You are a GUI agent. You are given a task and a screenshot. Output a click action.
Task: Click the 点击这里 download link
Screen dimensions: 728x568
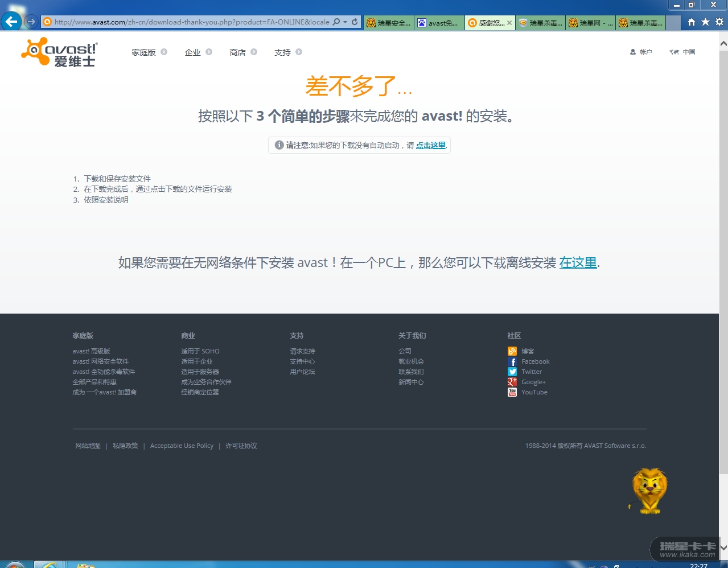coord(431,145)
